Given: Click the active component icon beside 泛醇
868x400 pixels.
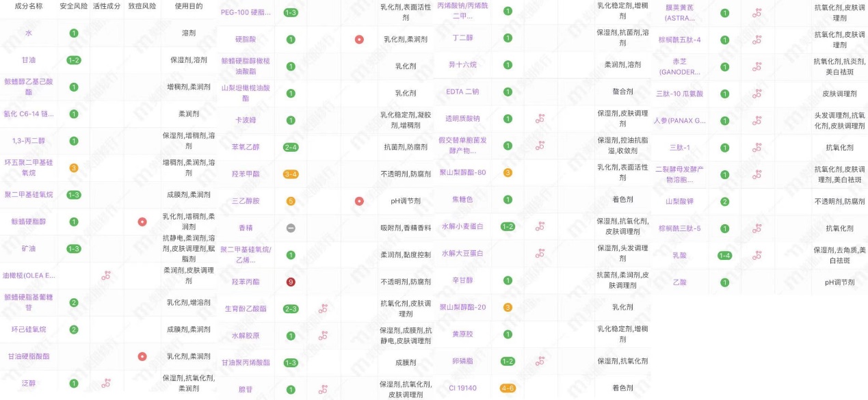Looking at the screenshot, I should [106, 384].
